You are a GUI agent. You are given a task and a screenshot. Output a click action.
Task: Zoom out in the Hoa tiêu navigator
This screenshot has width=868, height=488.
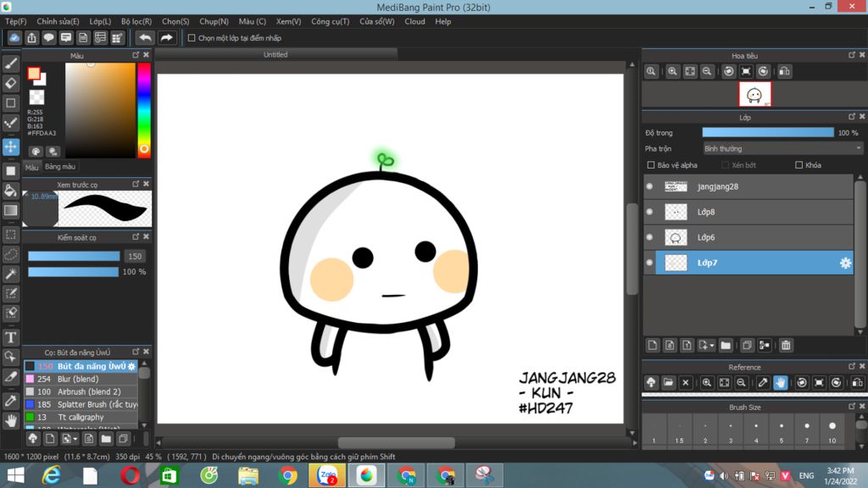pyautogui.click(x=707, y=71)
